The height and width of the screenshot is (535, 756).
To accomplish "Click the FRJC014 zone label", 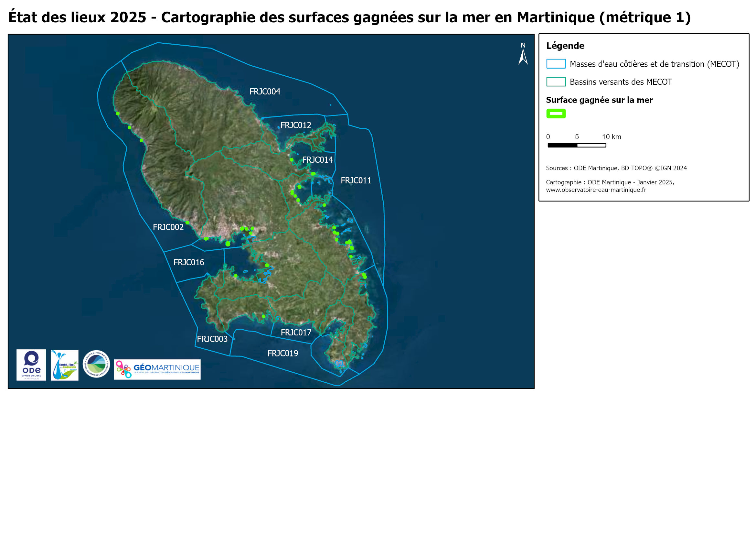I will [317, 160].
